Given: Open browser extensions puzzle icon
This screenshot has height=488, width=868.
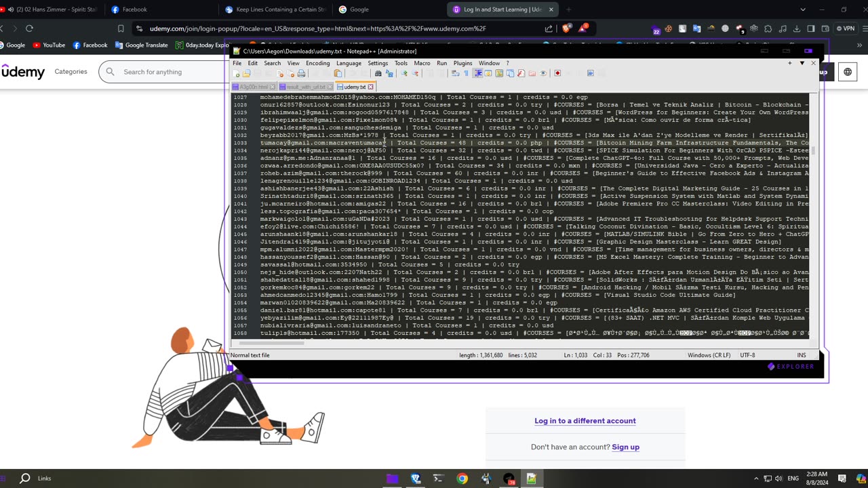Looking at the screenshot, I should [768, 28].
